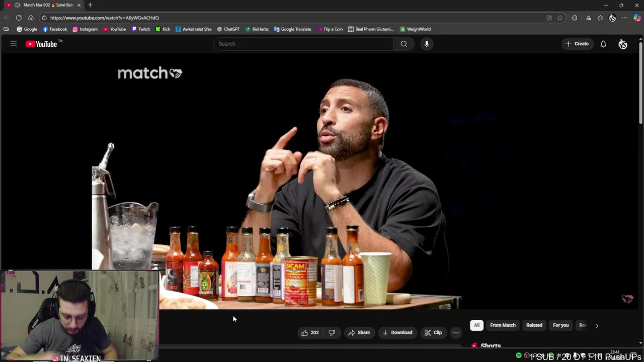Like the video with 202 likes
644x362 pixels.
[310, 332]
